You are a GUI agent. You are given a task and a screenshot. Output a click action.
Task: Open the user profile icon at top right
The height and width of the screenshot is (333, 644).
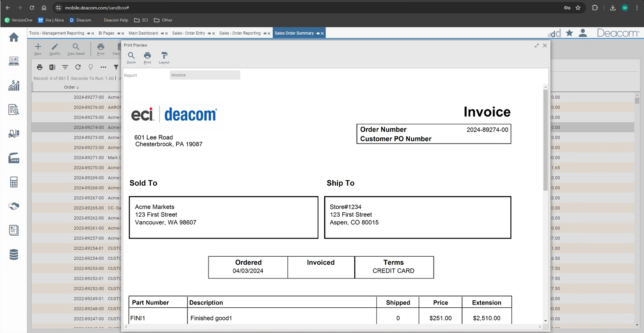point(583,33)
